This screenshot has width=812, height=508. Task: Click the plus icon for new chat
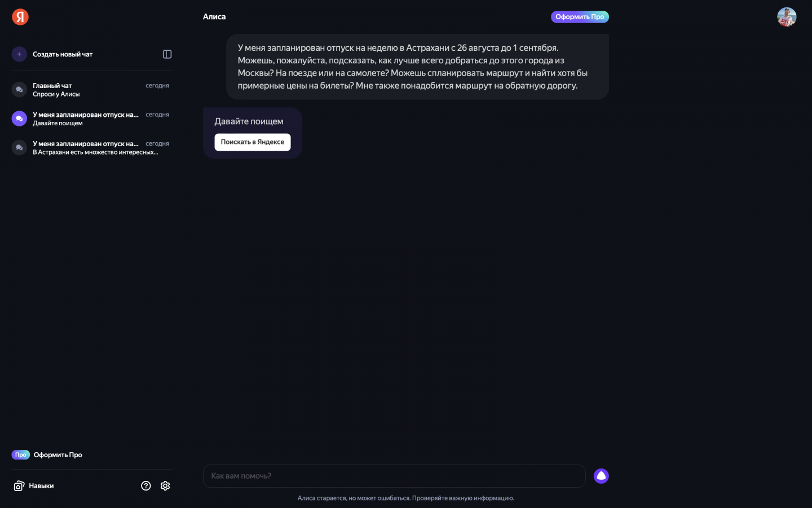click(19, 54)
